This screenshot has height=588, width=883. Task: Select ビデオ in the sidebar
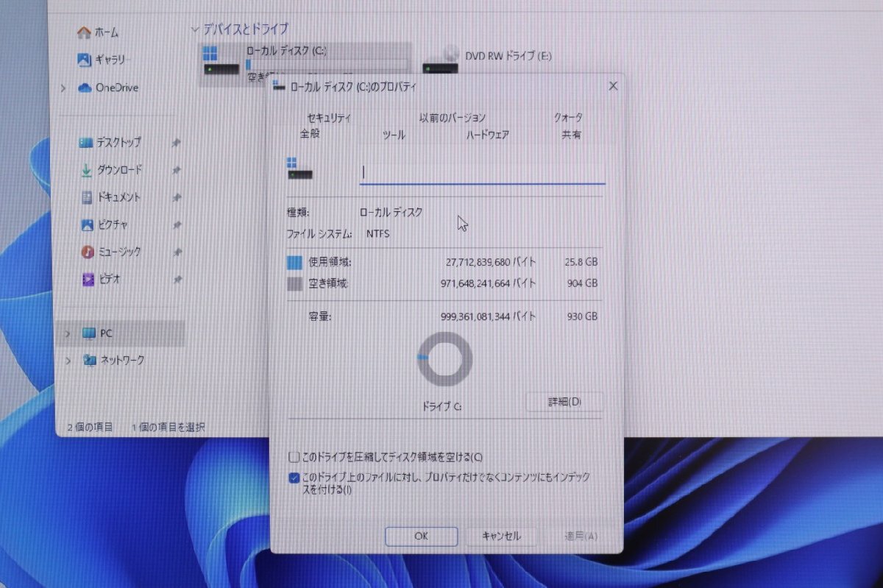click(x=110, y=279)
